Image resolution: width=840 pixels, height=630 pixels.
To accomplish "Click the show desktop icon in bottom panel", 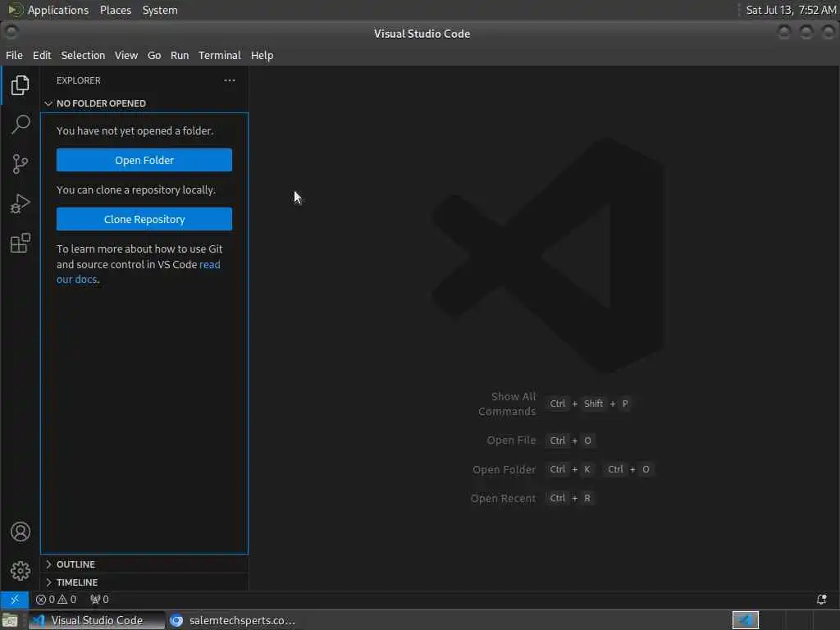I will [10, 621].
